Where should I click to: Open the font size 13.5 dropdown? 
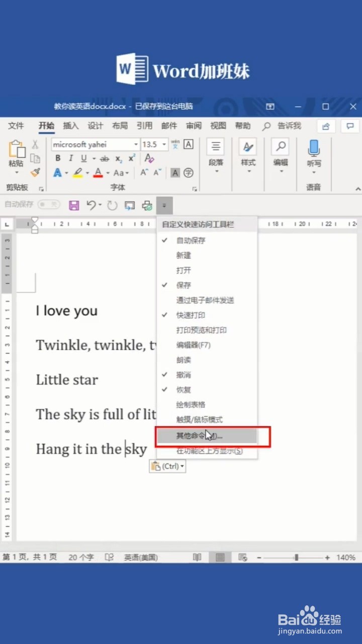click(164, 144)
